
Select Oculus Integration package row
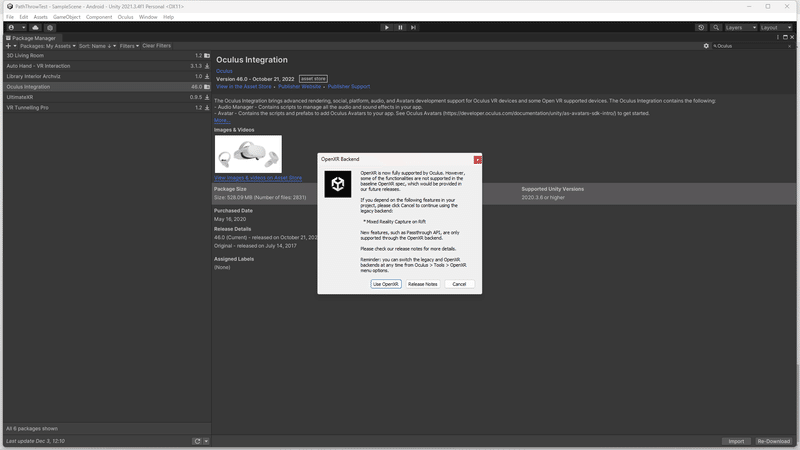107,87
